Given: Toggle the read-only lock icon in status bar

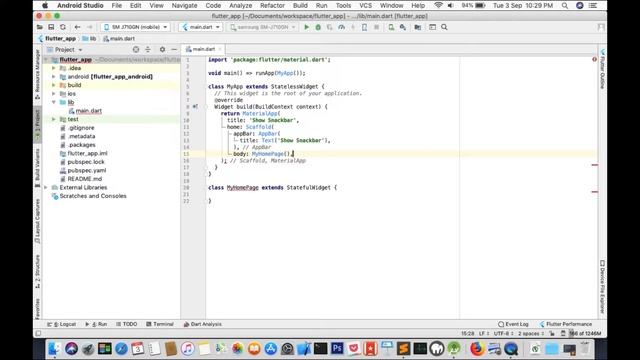Looking at the screenshot, I should tap(552, 333).
